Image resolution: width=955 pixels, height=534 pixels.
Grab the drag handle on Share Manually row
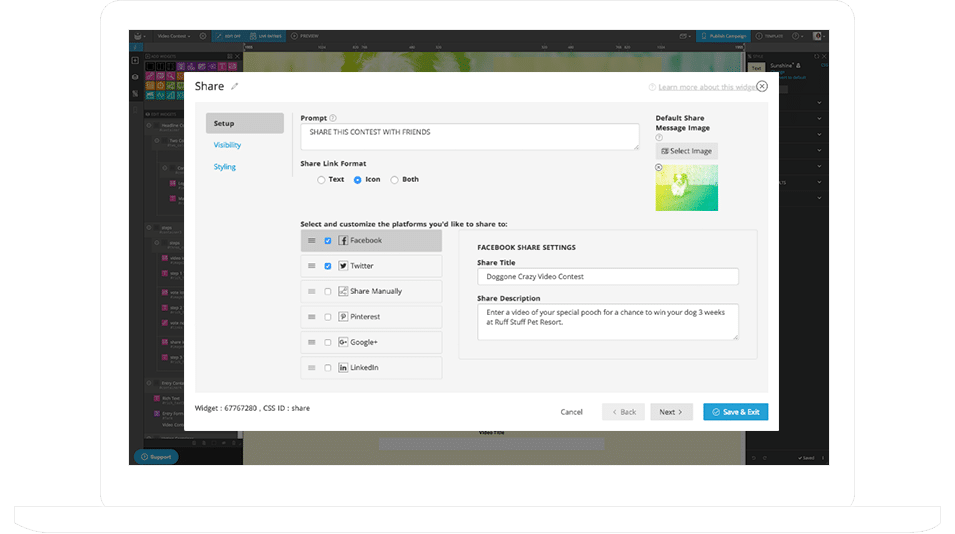(312, 292)
